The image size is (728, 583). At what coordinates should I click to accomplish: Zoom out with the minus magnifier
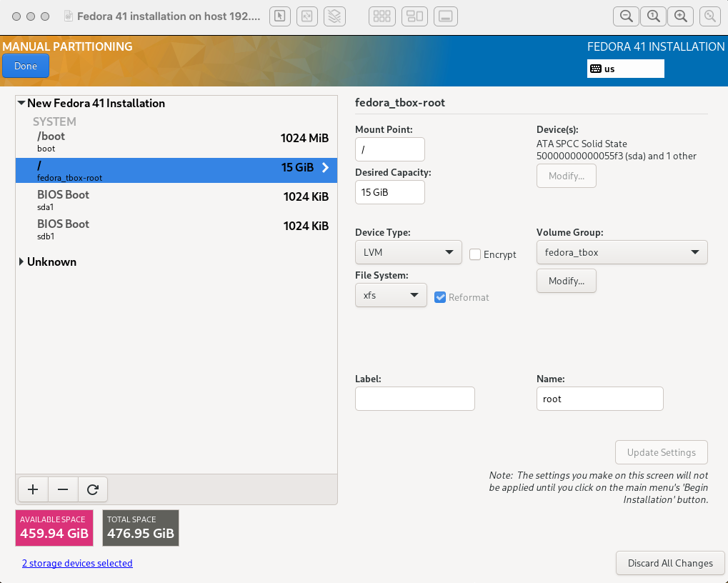coord(626,16)
